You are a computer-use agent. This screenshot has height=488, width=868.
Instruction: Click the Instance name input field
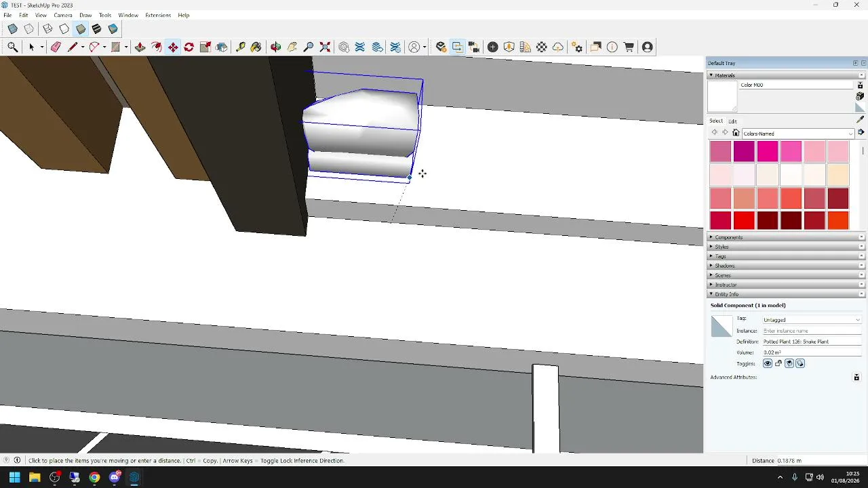(x=812, y=331)
